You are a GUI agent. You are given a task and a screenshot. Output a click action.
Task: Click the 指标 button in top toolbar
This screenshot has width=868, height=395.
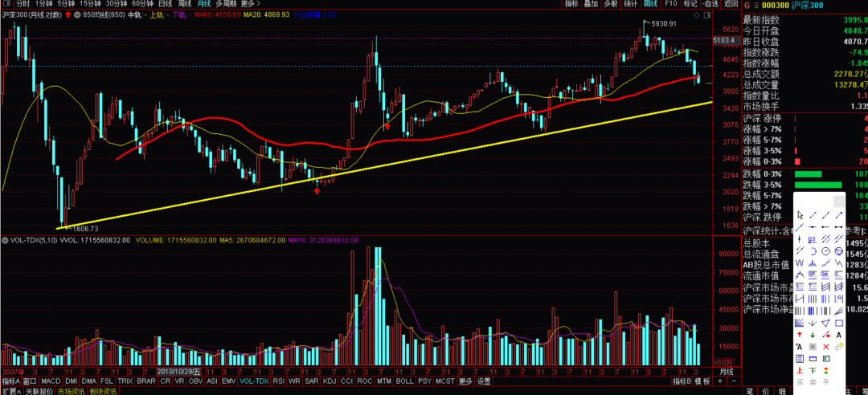click(x=571, y=4)
